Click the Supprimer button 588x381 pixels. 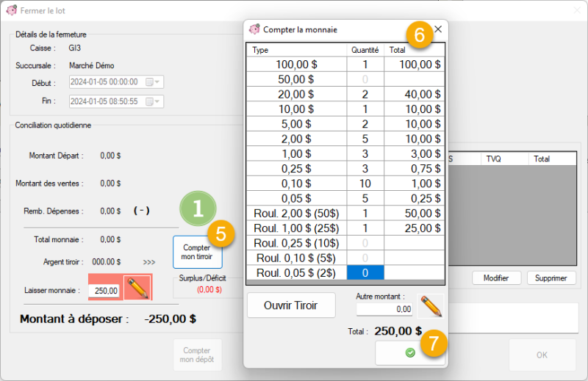point(551,278)
